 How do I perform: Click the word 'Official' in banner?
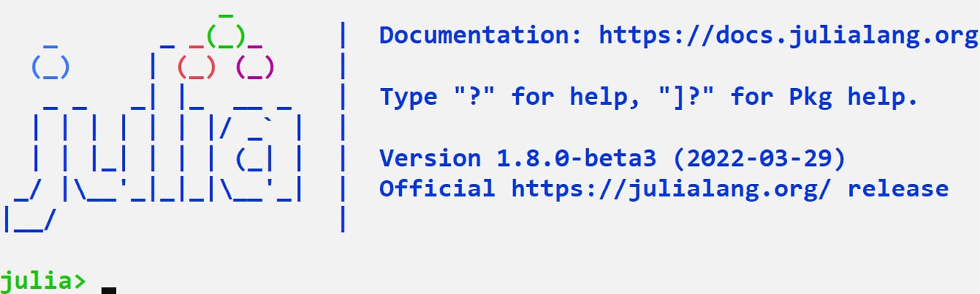pyautogui.click(x=438, y=188)
